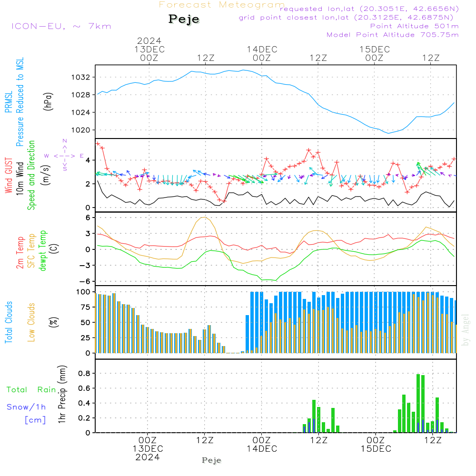The image size is (476, 476).
Task: Click the '25' value on the cloud axis
Action: 86,338
